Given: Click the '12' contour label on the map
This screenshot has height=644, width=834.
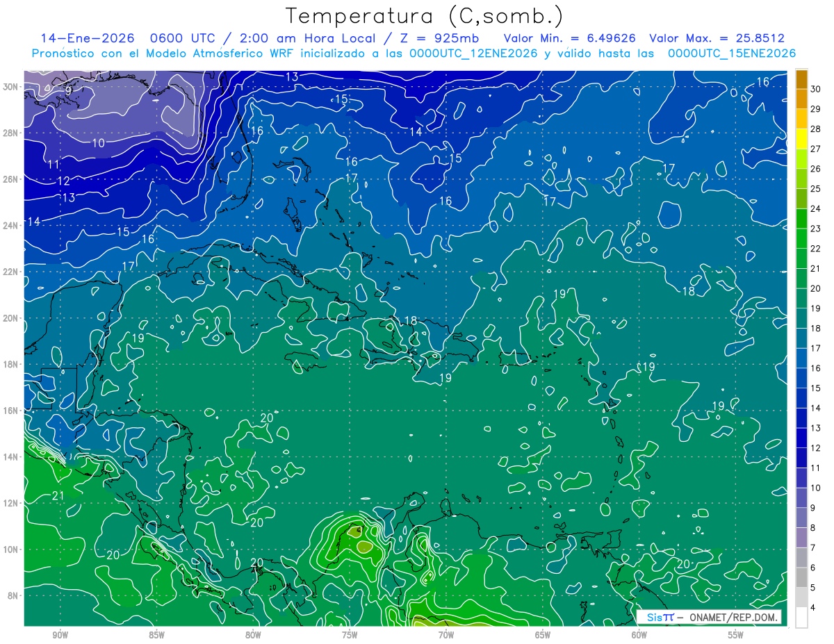Looking at the screenshot, I should (63, 181).
